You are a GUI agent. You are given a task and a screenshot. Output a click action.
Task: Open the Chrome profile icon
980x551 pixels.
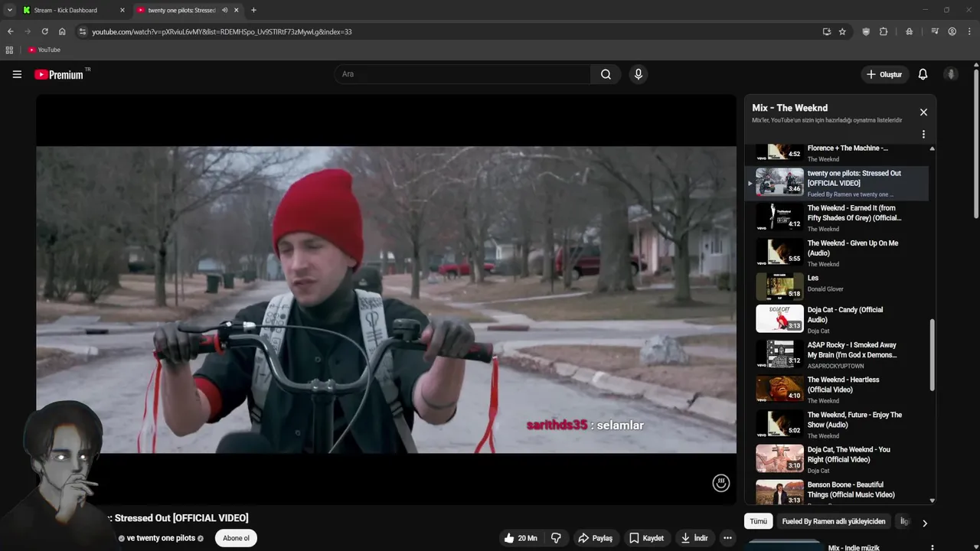click(x=952, y=31)
